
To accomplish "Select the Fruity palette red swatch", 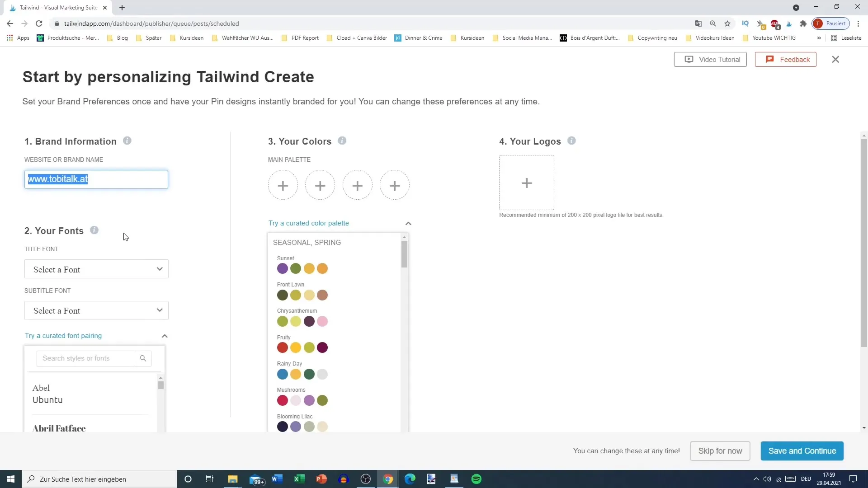I will (283, 347).
